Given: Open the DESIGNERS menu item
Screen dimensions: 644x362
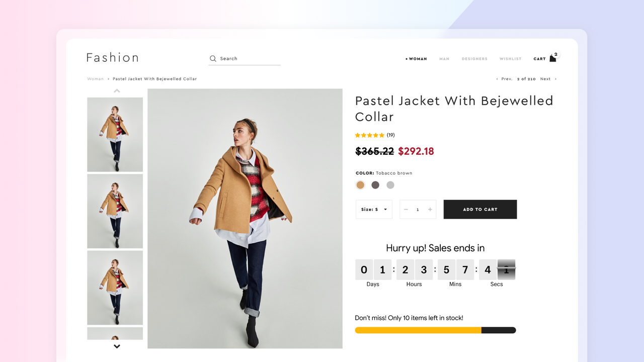Looking at the screenshot, I should (474, 58).
